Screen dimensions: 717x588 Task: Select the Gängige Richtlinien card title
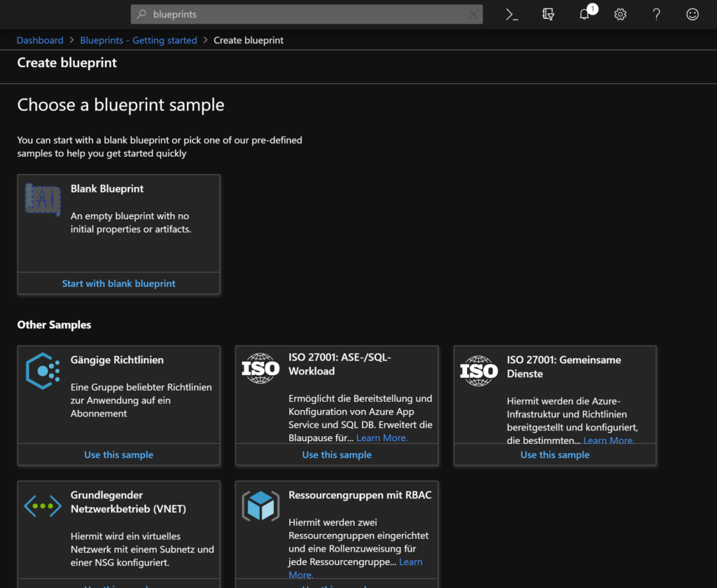click(x=117, y=360)
